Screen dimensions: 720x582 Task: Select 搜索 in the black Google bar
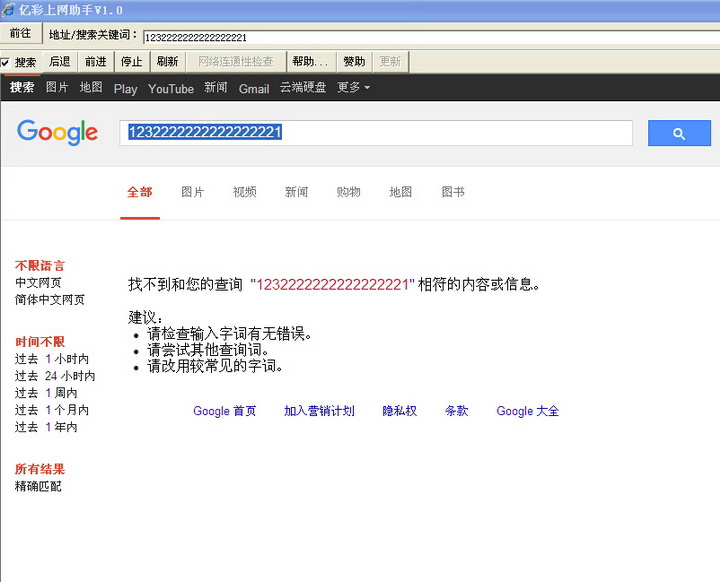coord(22,87)
